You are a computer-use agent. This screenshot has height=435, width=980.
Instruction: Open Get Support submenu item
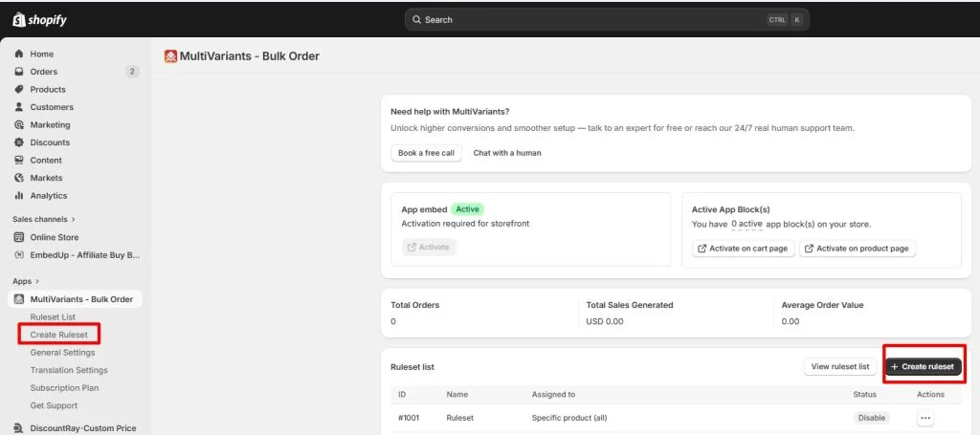coord(54,405)
